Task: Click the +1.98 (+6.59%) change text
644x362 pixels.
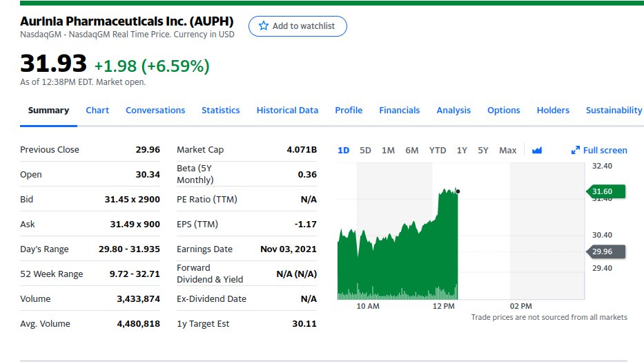Action: click(152, 66)
